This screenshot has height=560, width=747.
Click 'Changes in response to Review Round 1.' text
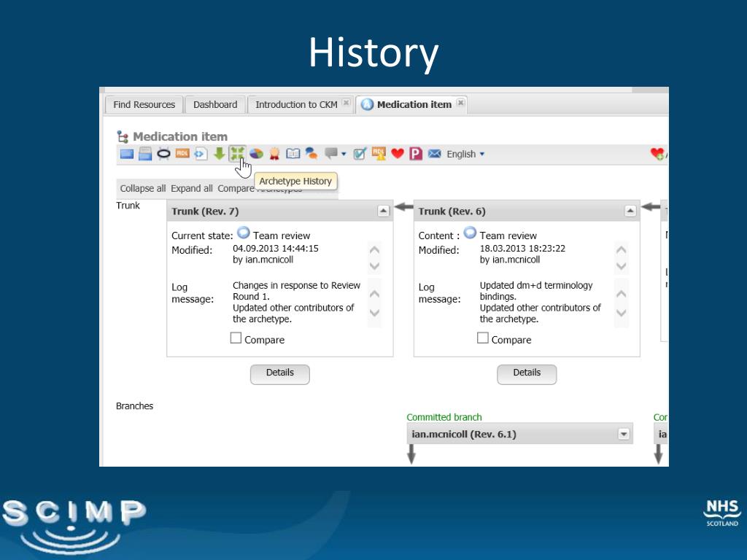(x=296, y=291)
